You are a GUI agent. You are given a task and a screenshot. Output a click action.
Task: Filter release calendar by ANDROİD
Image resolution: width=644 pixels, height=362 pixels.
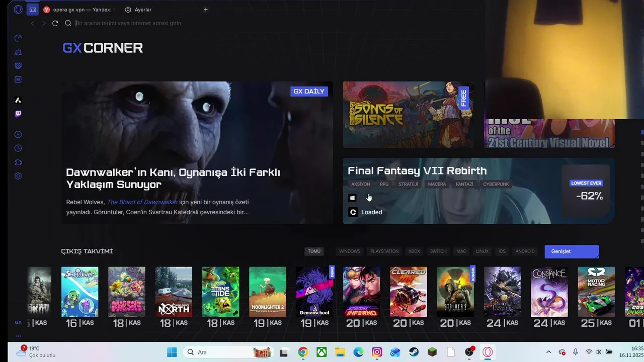[525, 251]
